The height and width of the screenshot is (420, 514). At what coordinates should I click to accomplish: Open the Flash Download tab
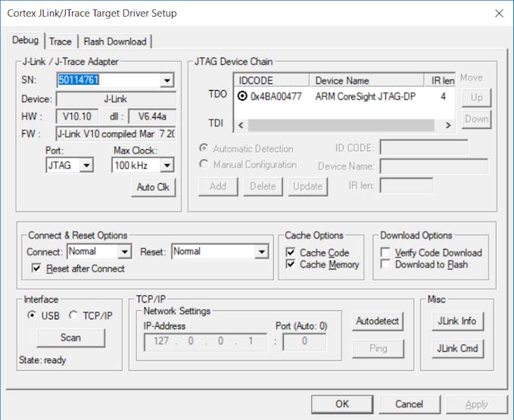coord(115,42)
